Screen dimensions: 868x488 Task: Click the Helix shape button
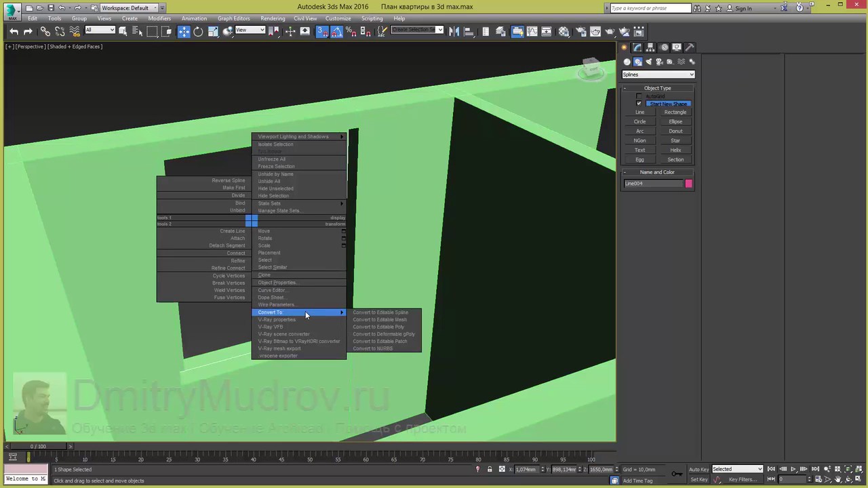pos(675,150)
